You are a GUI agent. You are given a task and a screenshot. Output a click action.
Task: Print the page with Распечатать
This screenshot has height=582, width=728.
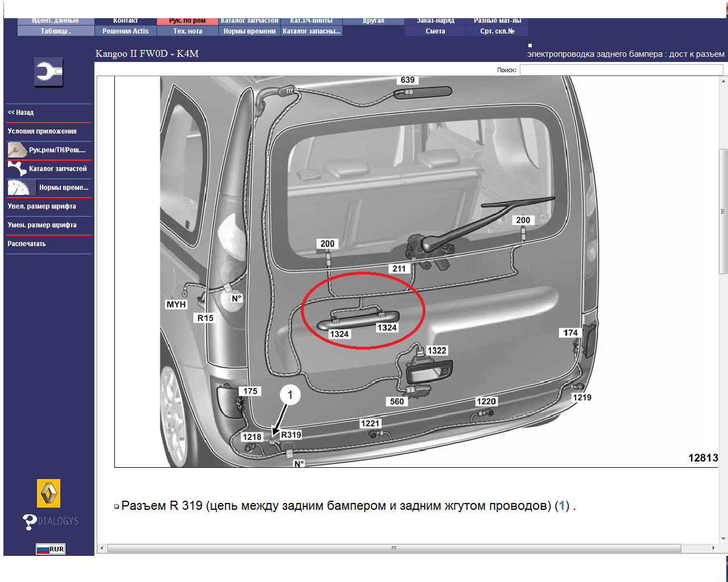tap(27, 244)
